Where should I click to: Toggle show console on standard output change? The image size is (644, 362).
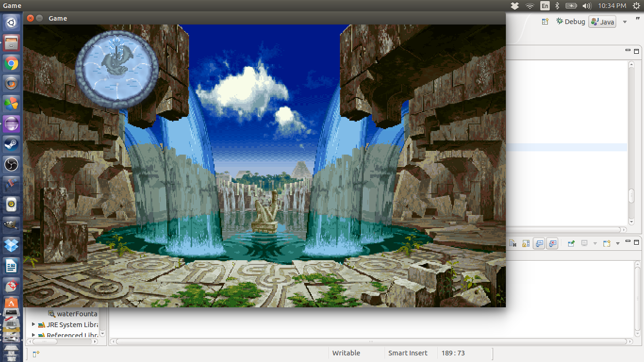[539, 243]
